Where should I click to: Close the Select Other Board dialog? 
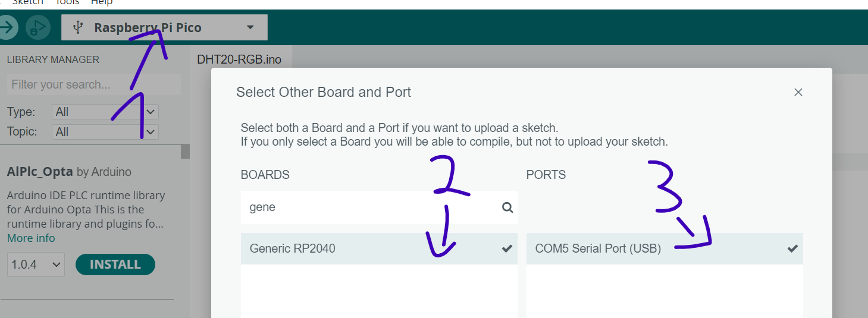pyautogui.click(x=798, y=92)
